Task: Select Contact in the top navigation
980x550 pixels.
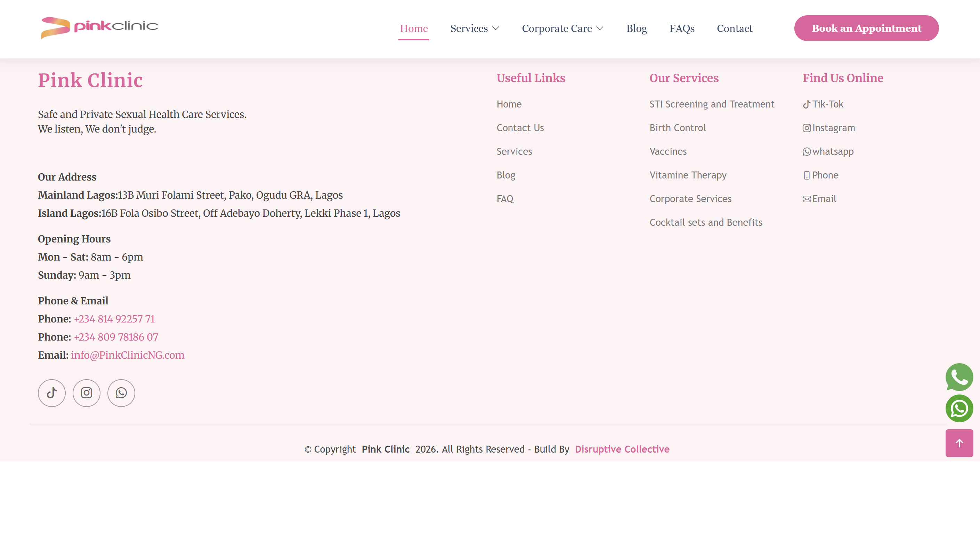Action: point(734,29)
